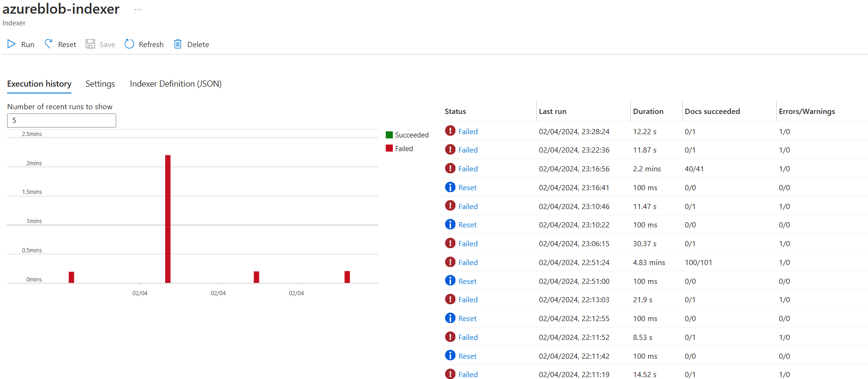Click the Refresh button label
This screenshot has height=379, width=868.
[x=151, y=45]
